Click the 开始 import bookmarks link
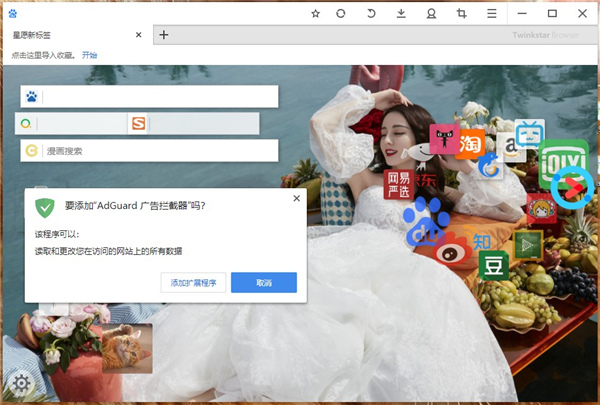 point(90,55)
